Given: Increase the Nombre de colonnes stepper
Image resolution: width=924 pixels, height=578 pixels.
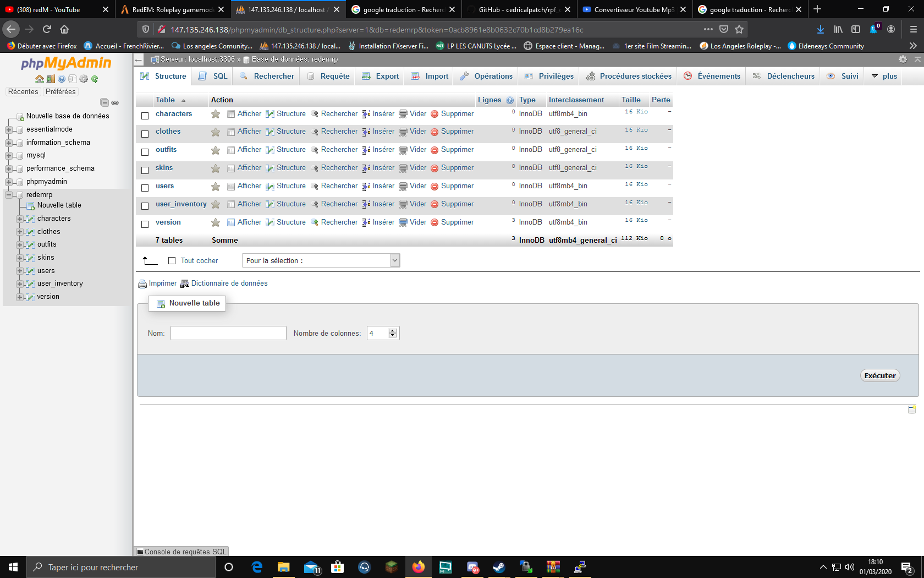Looking at the screenshot, I should pyautogui.click(x=393, y=331).
